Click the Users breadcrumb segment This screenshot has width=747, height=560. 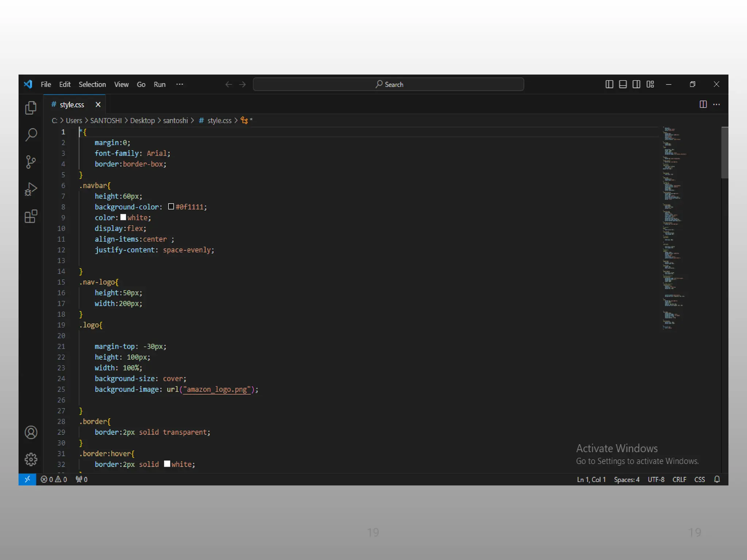(74, 121)
